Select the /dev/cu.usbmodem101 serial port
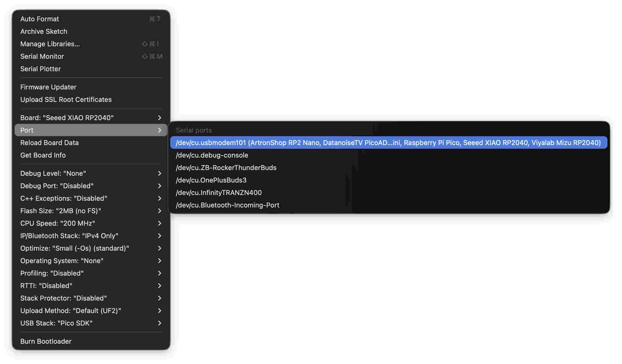This screenshot has height=364, width=622. pos(388,142)
